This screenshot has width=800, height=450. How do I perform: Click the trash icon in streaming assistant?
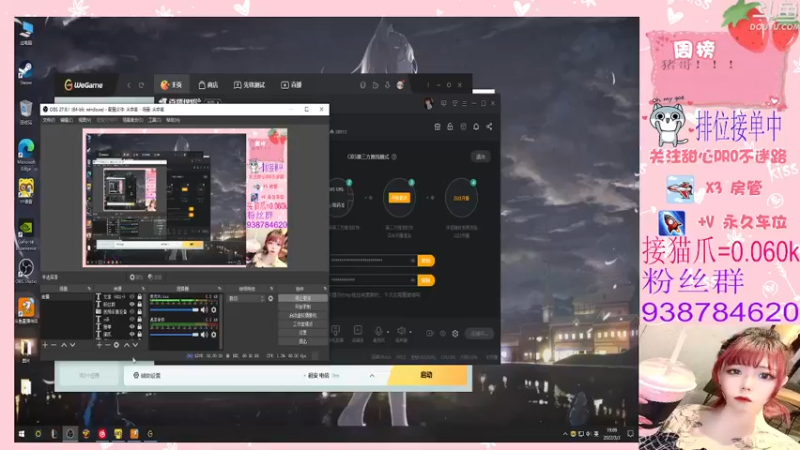(x=437, y=127)
